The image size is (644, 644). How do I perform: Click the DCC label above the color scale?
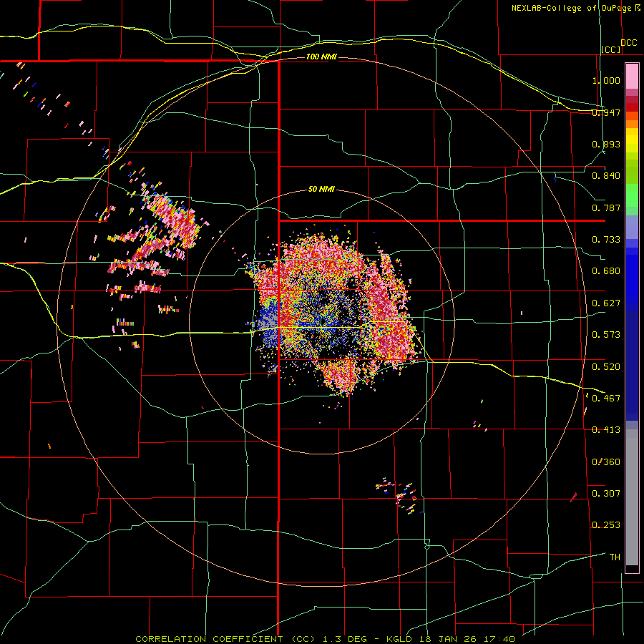(628, 43)
